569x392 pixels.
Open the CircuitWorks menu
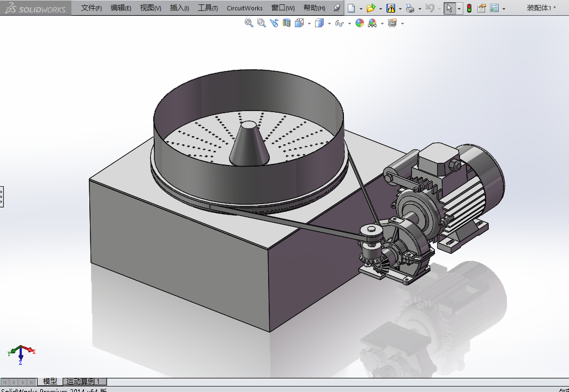[x=245, y=8]
